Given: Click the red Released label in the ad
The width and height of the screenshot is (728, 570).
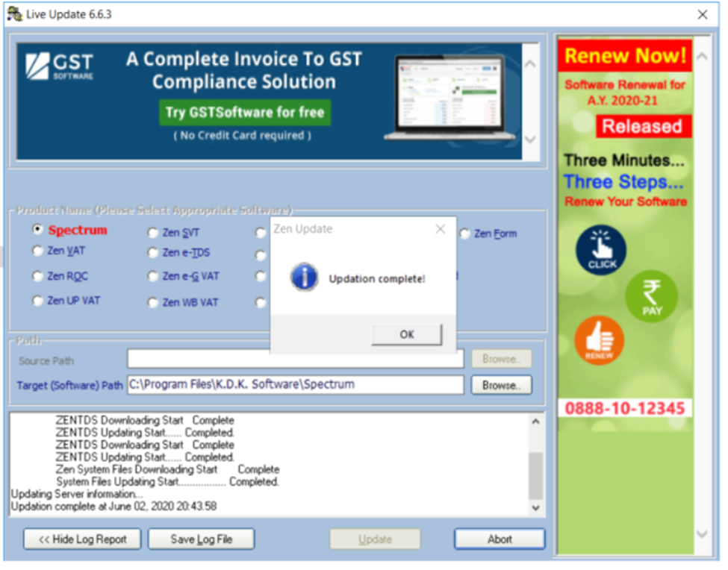Looking at the screenshot, I should [644, 126].
